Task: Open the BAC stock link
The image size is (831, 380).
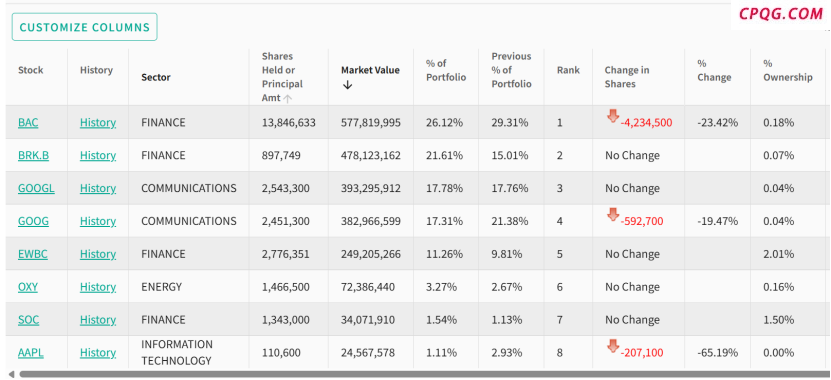Action: pos(28,122)
